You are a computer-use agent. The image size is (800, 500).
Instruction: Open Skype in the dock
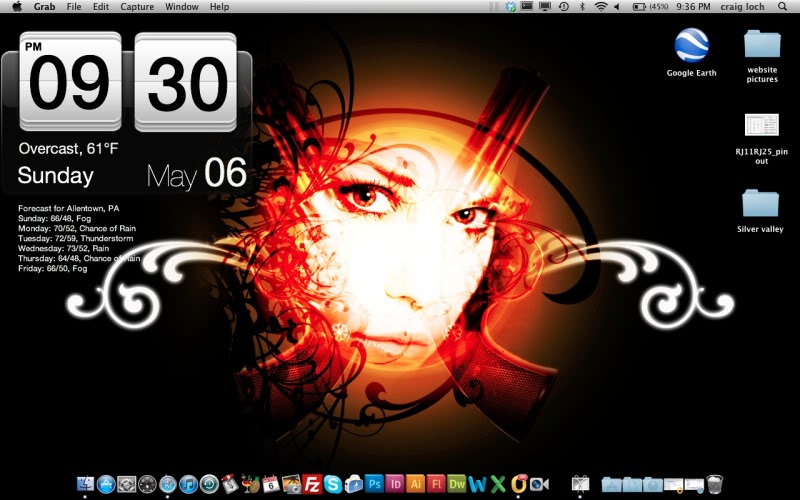point(333,484)
